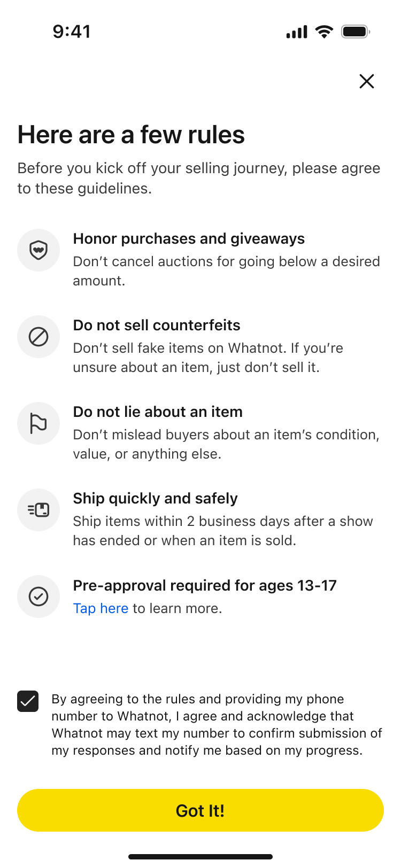
Task: Tap the battery indicator icon
Action: tap(356, 32)
